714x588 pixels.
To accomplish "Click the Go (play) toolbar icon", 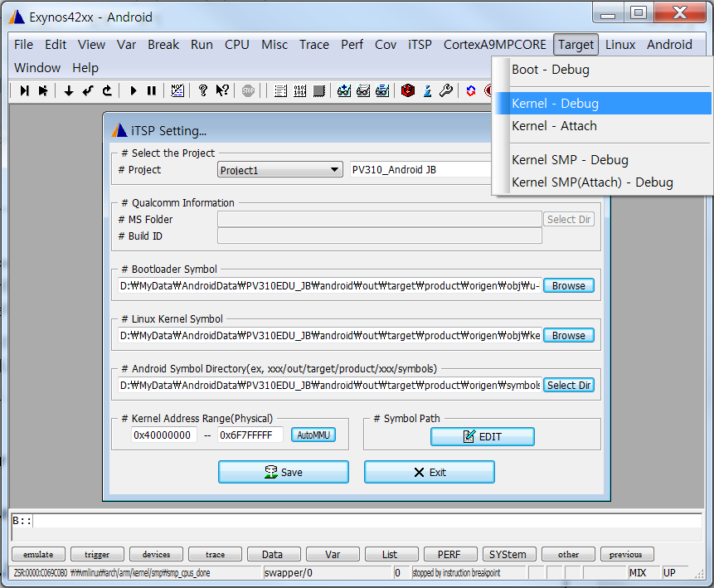I will point(134,90).
